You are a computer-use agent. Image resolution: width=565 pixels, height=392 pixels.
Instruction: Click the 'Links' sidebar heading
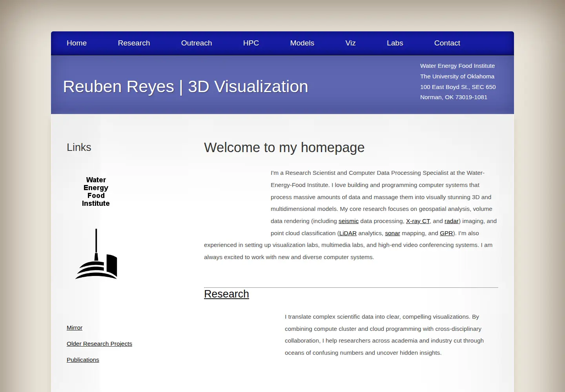(x=79, y=147)
